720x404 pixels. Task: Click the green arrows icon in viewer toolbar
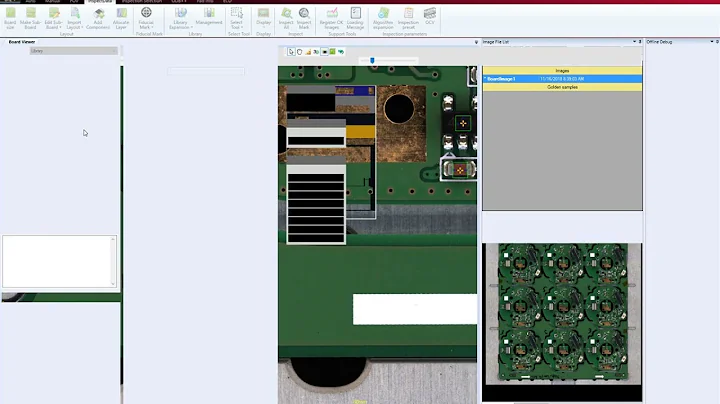point(341,52)
